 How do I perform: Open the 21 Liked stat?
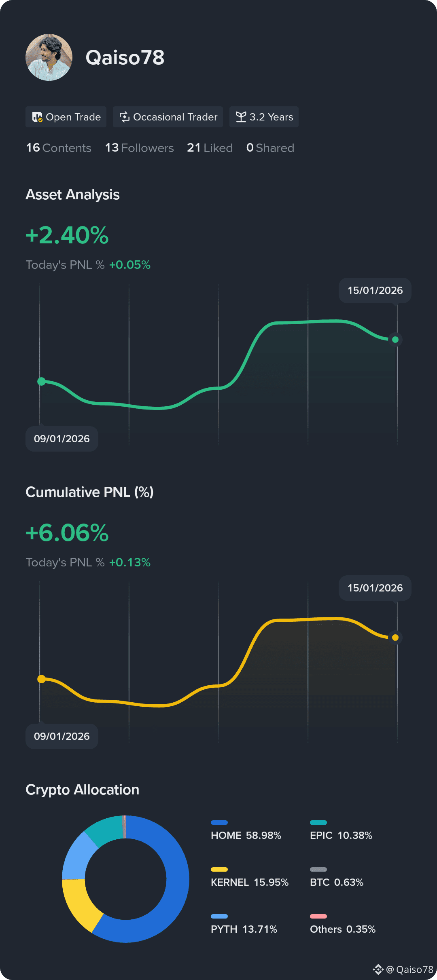click(x=210, y=148)
